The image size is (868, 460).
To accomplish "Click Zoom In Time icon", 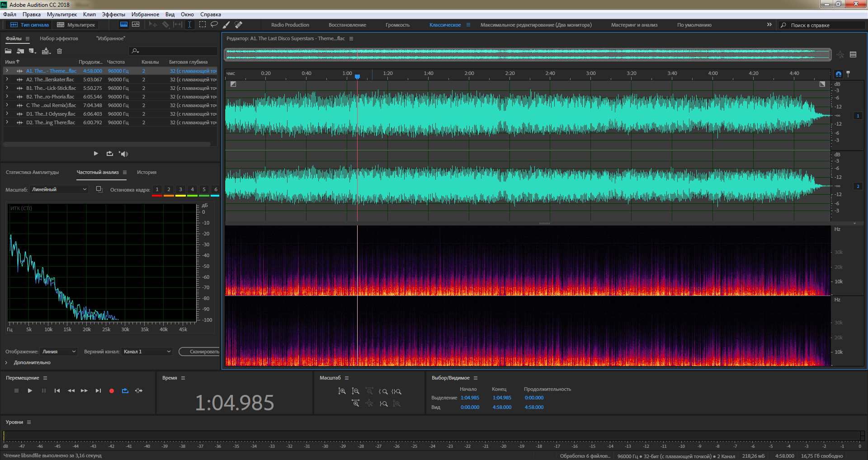I will [x=355, y=404].
